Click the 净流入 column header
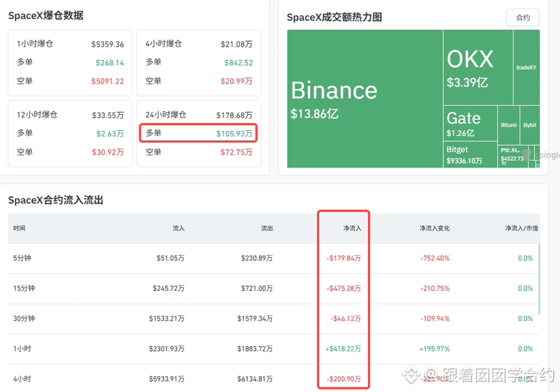This screenshot has width=560, height=392. tap(352, 228)
